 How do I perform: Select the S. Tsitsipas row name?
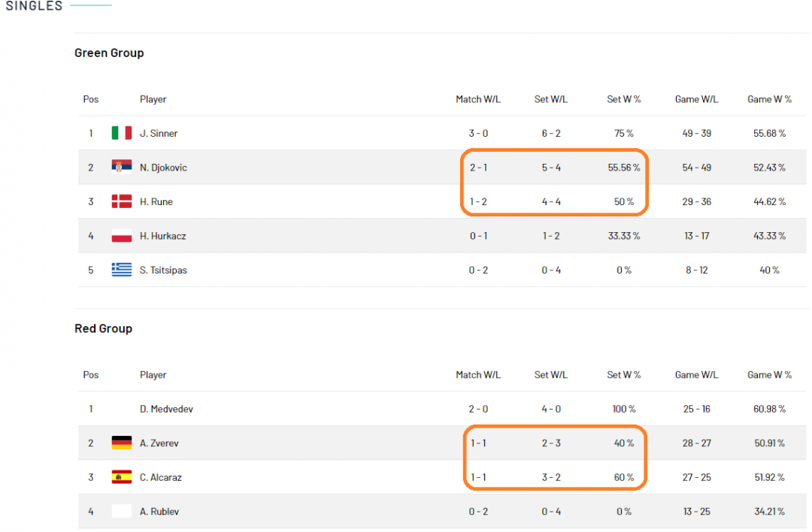[163, 271]
